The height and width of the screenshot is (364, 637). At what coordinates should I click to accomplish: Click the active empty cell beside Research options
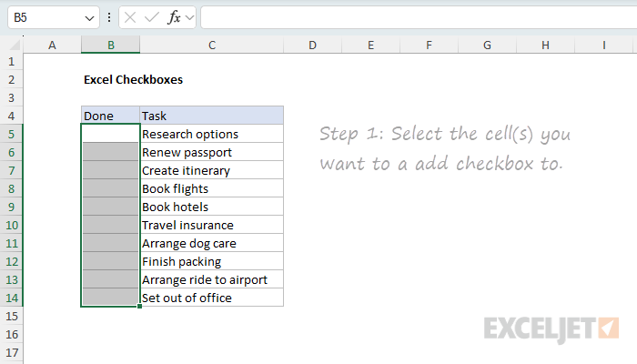[110, 134]
